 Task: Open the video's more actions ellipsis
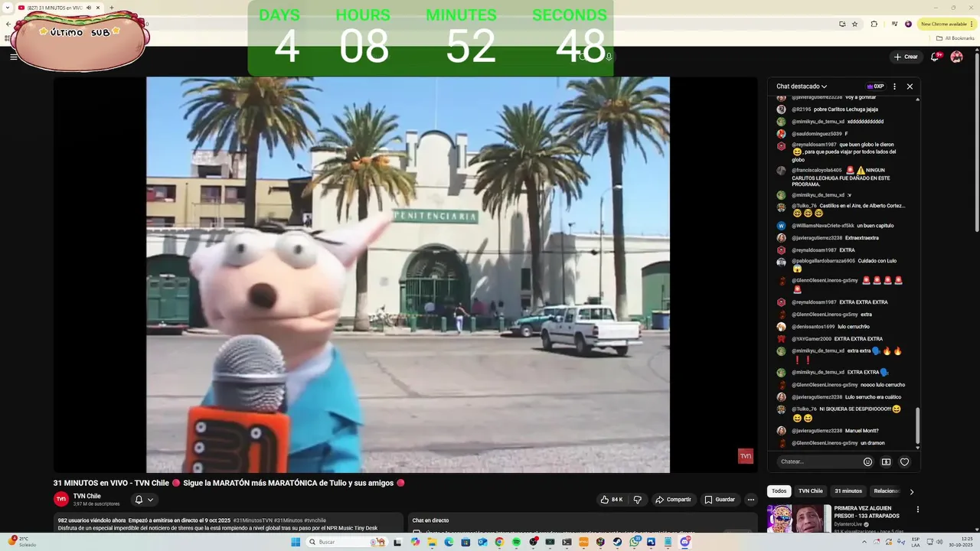pyautogui.click(x=751, y=500)
